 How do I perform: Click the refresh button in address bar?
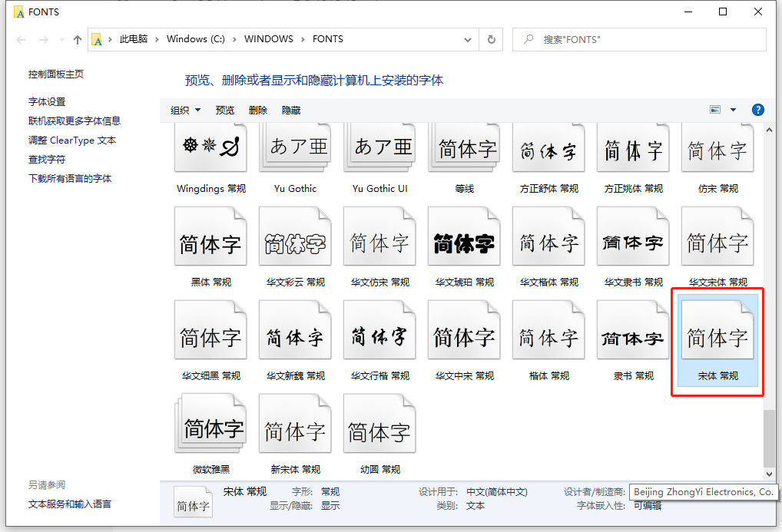(x=491, y=39)
